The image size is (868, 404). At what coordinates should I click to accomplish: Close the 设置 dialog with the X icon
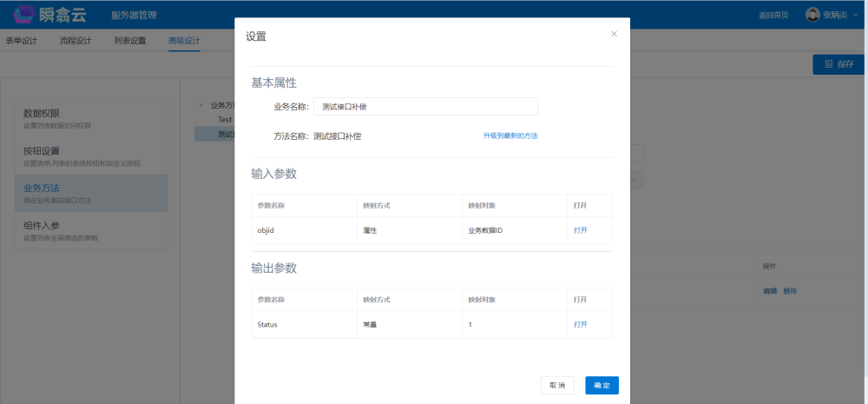(614, 34)
